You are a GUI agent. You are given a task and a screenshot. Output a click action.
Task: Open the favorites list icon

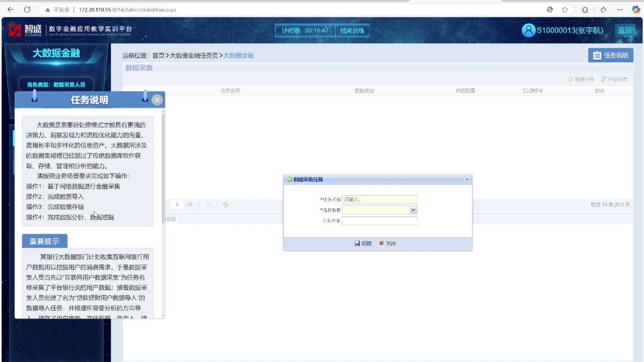pyautogui.click(x=603, y=10)
